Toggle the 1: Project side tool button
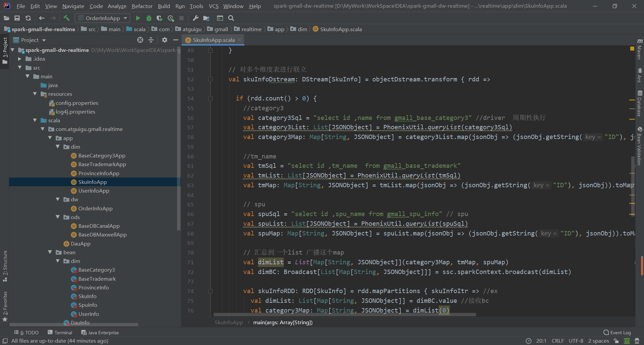The image size is (644, 345). pyautogui.click(x=5, y=51)
